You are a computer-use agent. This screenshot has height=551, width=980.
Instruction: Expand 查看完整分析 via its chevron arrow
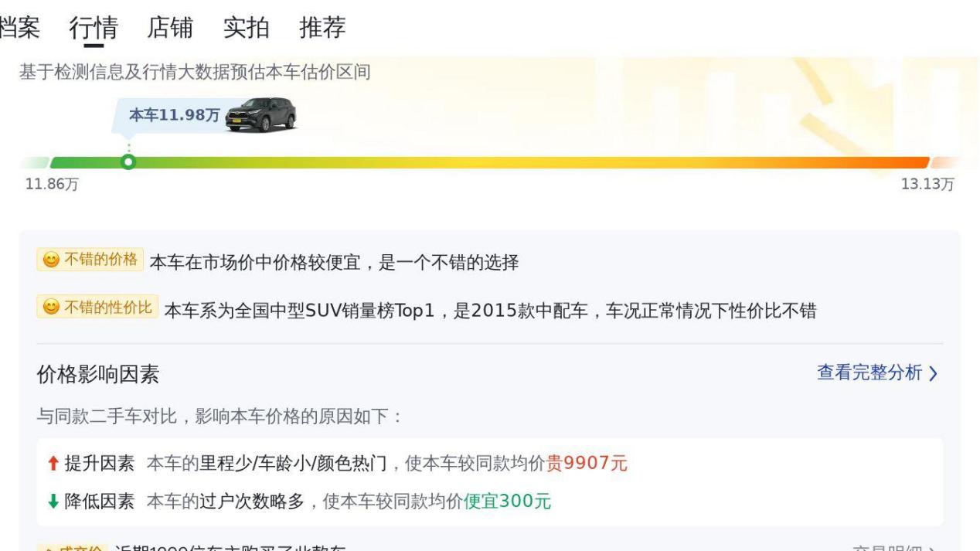point(933,374)
